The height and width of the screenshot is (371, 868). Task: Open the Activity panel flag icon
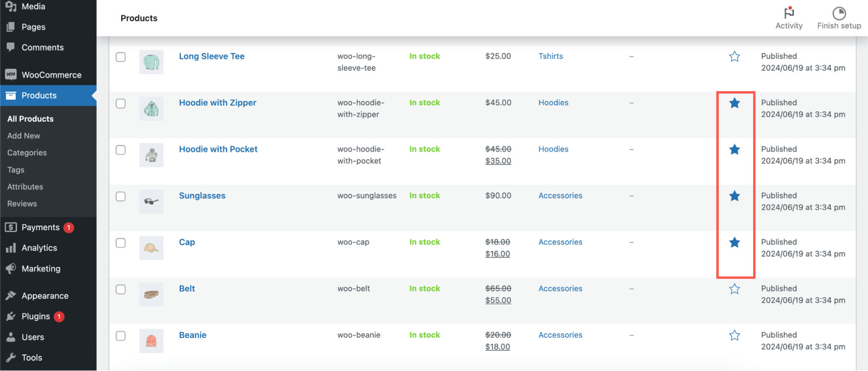click(789, 13)
